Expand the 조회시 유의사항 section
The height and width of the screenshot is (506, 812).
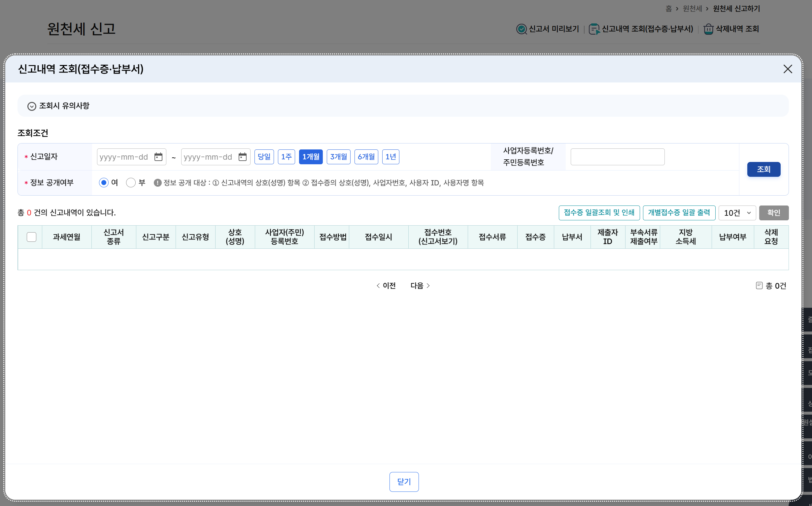point(32,106)
